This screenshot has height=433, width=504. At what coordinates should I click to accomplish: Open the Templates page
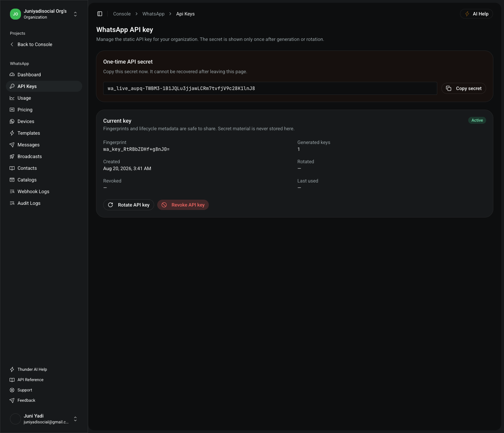[44, 133]
